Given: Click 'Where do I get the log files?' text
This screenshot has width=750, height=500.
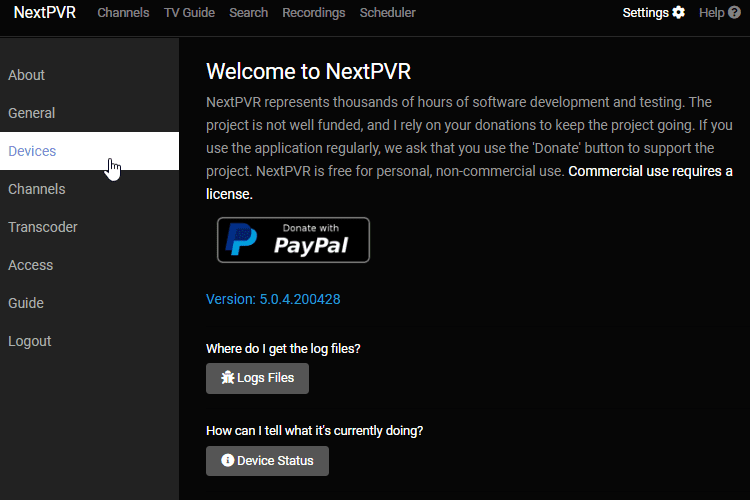Looking at the screenshot, I should click(x=283, y=348).
